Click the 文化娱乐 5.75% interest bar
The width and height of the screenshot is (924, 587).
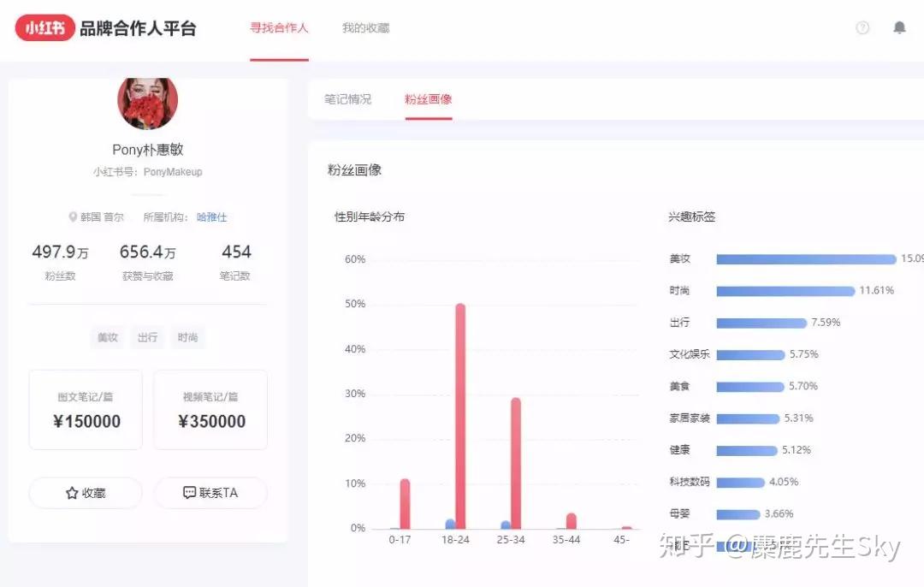click(751, 354)
